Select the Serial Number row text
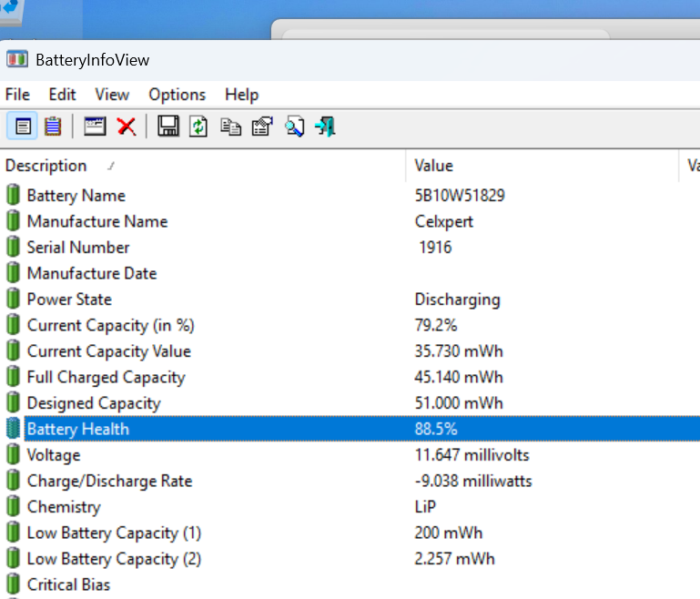Screen dimensions: 700x599 tap(78, 248)
